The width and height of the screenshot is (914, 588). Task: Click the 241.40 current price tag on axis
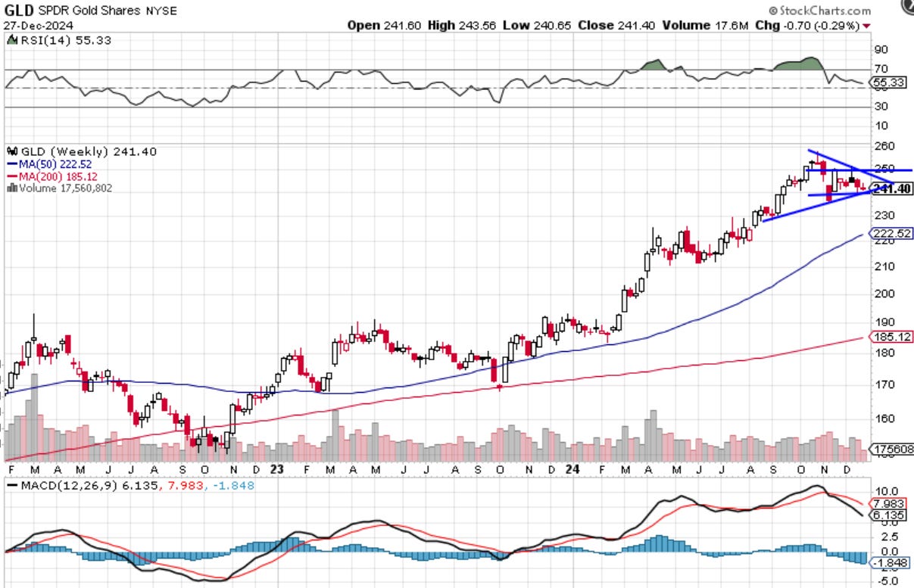tap(891, 189)
